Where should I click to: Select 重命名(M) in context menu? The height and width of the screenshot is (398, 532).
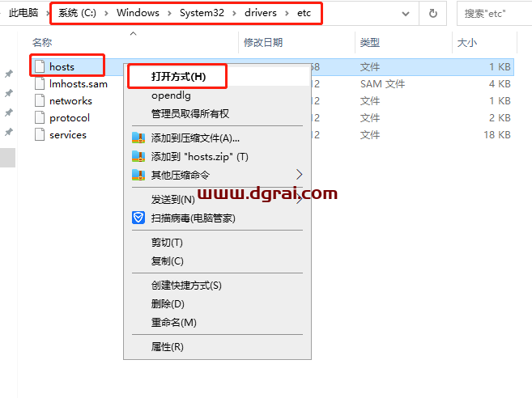tap(173, 322)
